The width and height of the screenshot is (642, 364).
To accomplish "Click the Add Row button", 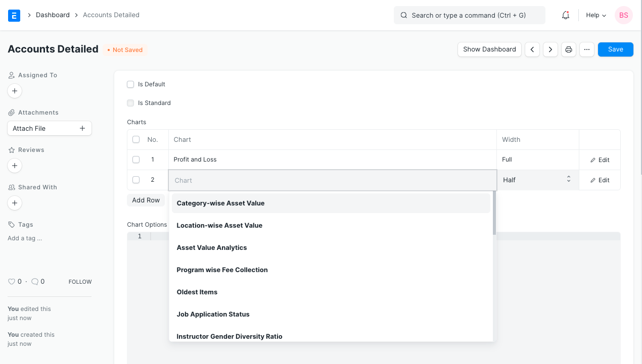I will click(146, 200).
